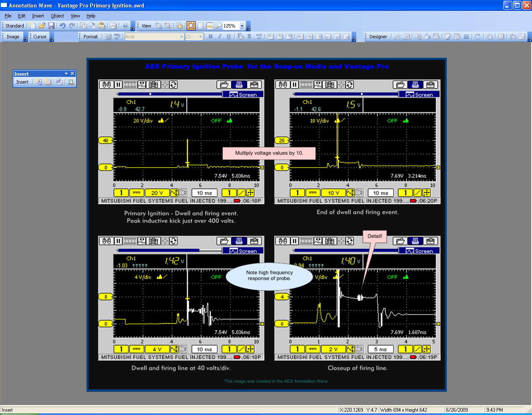Image resolution: width=532 pixels, height=415 pixels.
Task: Open the Object menu
Action: pos(57,16)
